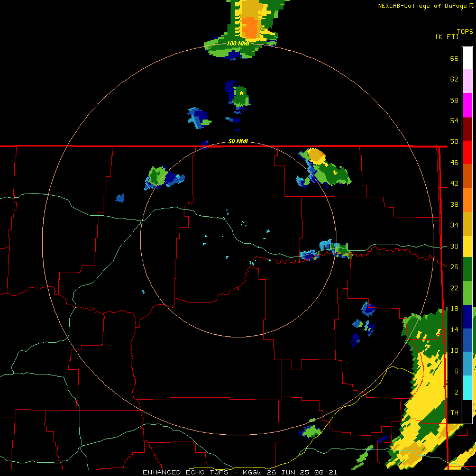Click the bright orange swatch on the color bar
476x476 pixels.
[467, 200]
